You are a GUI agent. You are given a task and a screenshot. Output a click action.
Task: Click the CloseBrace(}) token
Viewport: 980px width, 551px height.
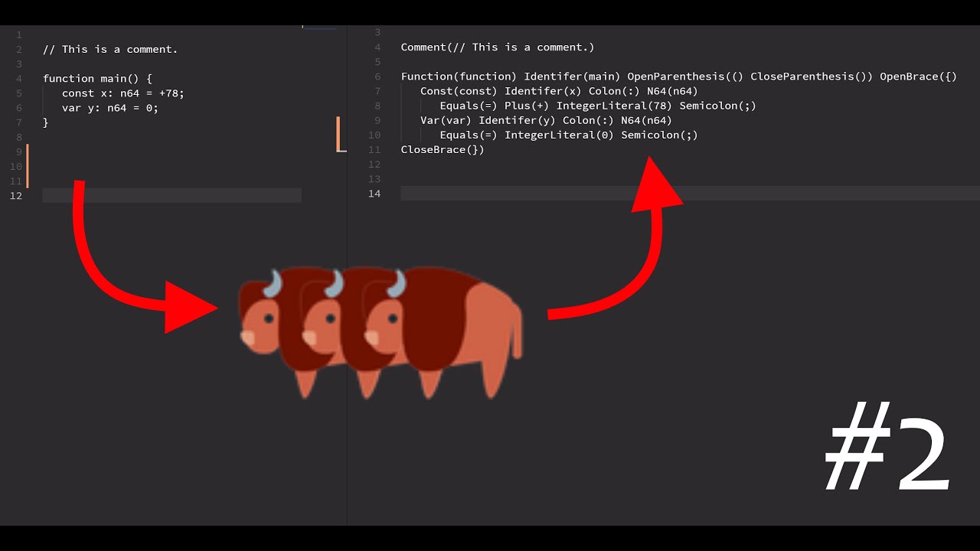(x=443, y=149)
